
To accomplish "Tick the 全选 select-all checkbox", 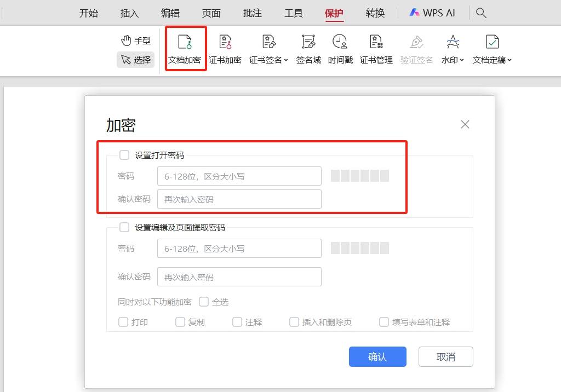I will (204, 302).
